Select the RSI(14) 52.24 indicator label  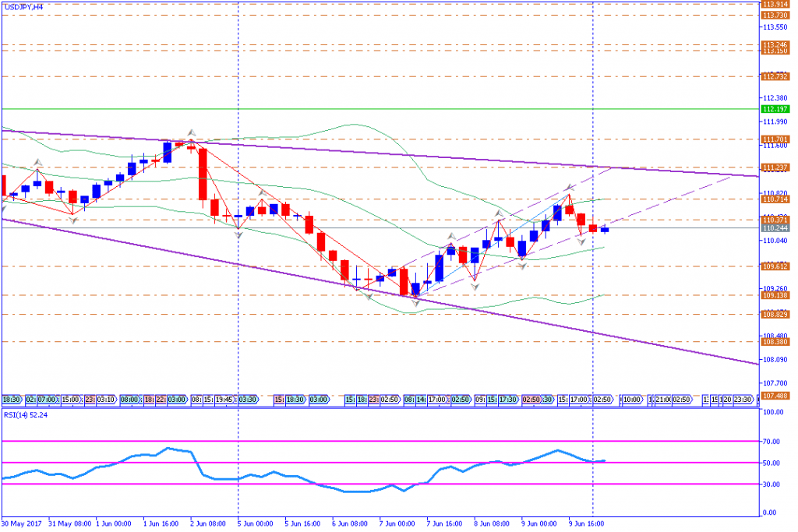(26, 414)
